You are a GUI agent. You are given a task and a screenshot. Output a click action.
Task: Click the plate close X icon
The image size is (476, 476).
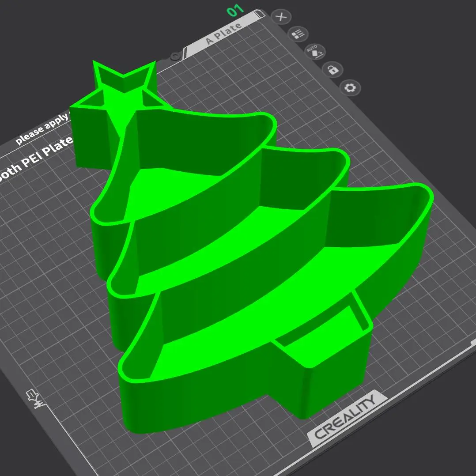tap(281, 17)
